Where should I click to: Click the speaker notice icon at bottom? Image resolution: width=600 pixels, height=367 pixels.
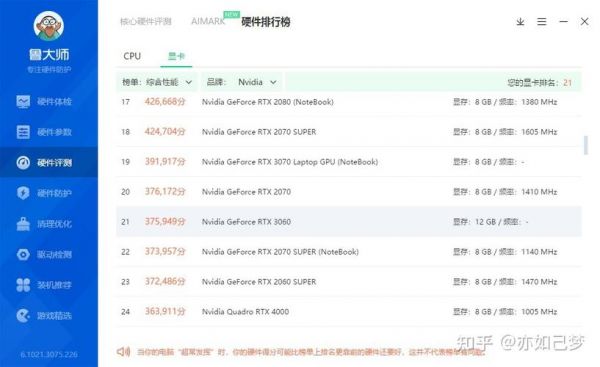click(x=123, y=351)
